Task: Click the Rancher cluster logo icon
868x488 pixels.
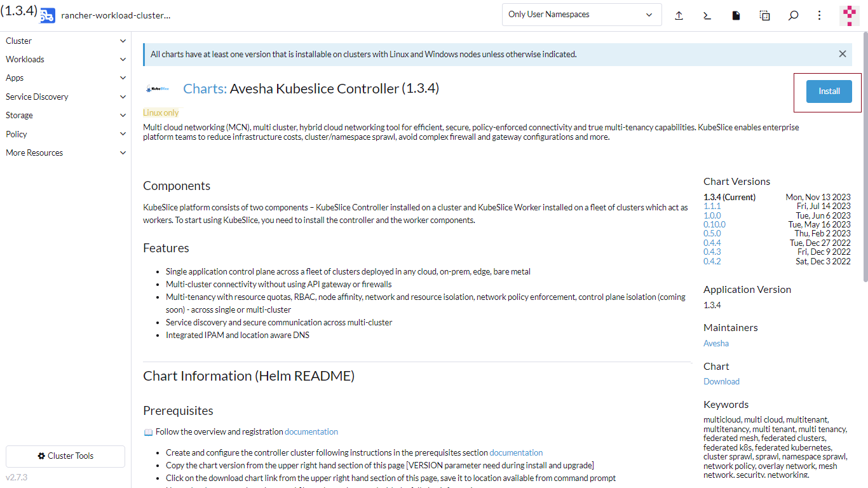Action: (x=47, y=16)
